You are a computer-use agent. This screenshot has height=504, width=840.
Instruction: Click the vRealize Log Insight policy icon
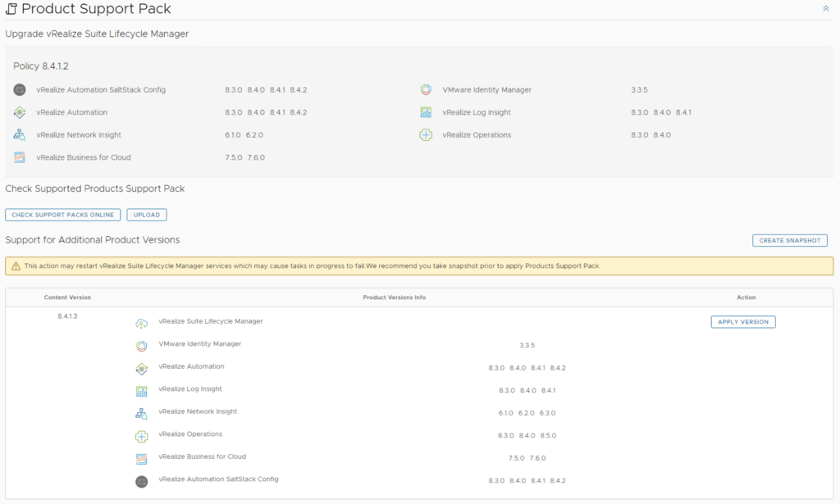pos(426,112)
